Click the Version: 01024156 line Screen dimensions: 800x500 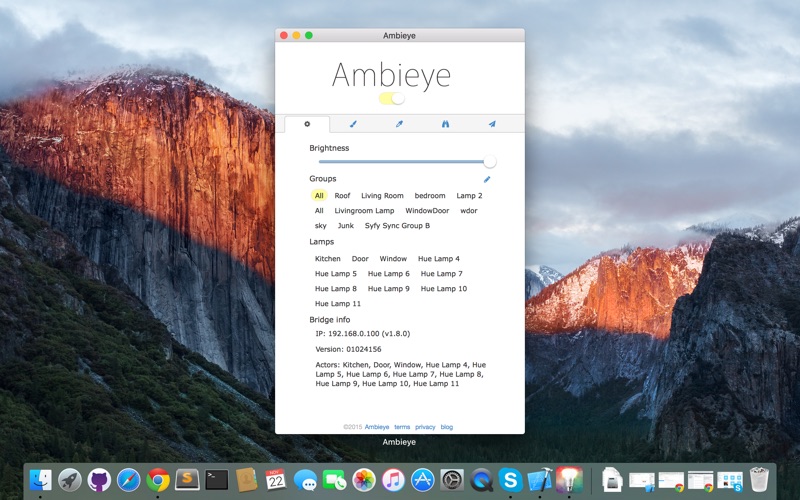(348, 349)
